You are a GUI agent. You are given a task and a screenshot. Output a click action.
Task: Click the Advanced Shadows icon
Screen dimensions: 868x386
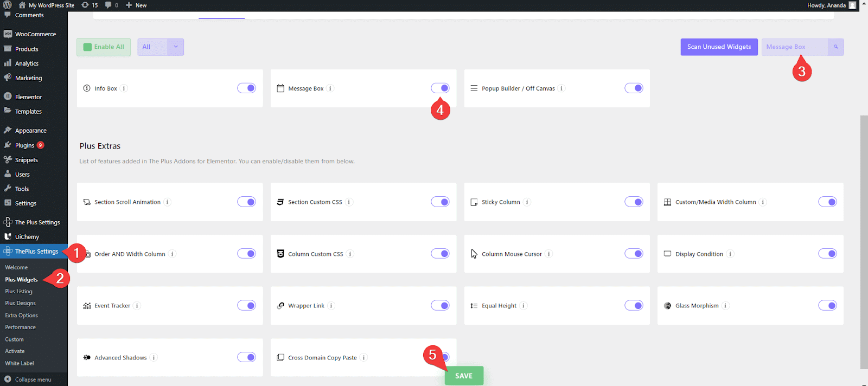click(87, 358)
